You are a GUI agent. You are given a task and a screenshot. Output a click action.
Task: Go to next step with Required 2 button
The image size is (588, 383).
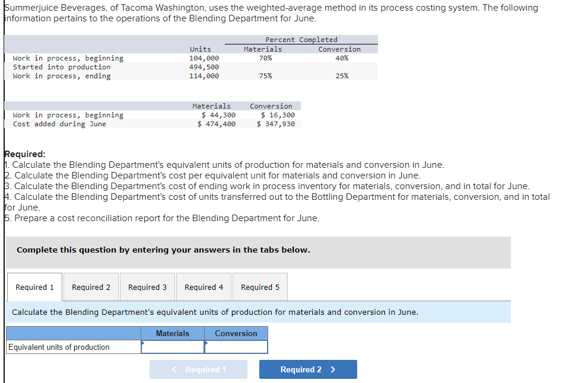[x=308, y=369]
